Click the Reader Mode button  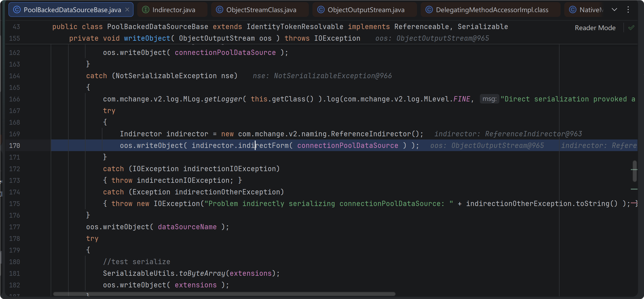595,28
